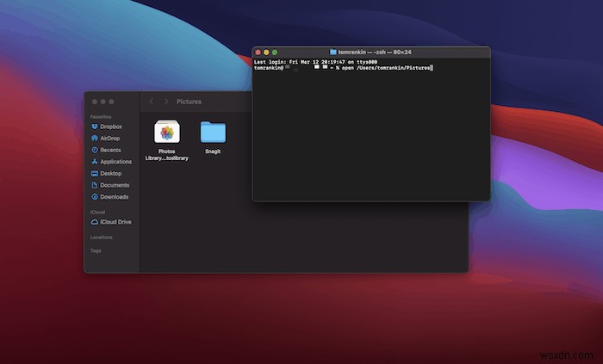Open Applications in the Finder sidebar
This screenshot has height=364, width=603.
(111, 162)
